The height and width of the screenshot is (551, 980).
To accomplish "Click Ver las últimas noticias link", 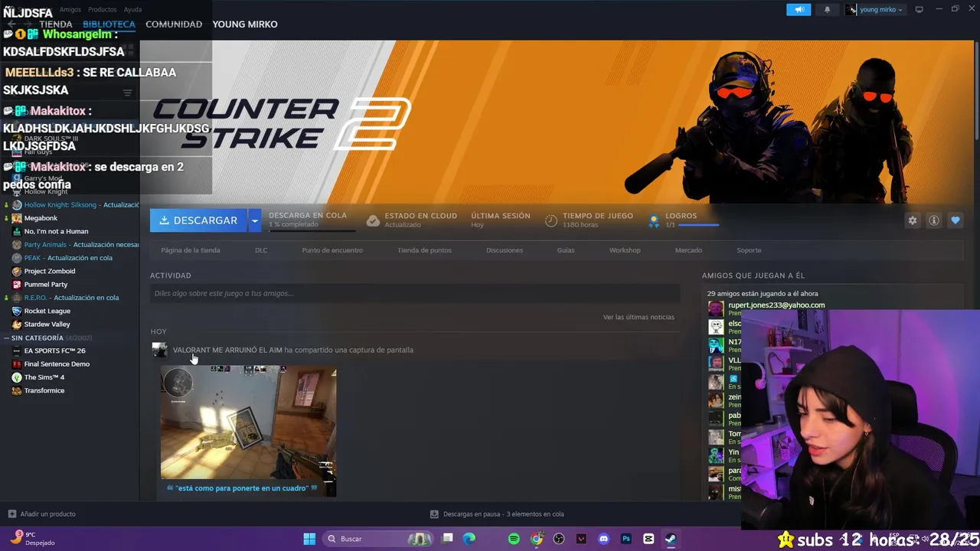I will tap(639, 317).
